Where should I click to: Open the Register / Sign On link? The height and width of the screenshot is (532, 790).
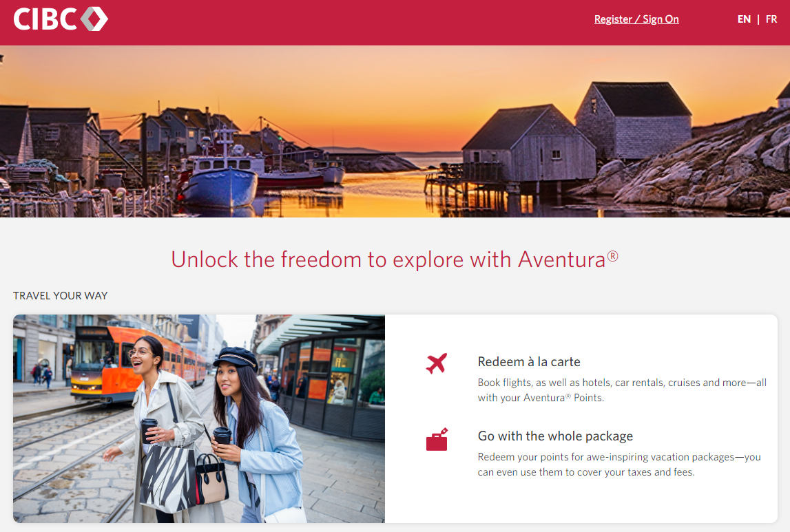[x=636, y=19]
